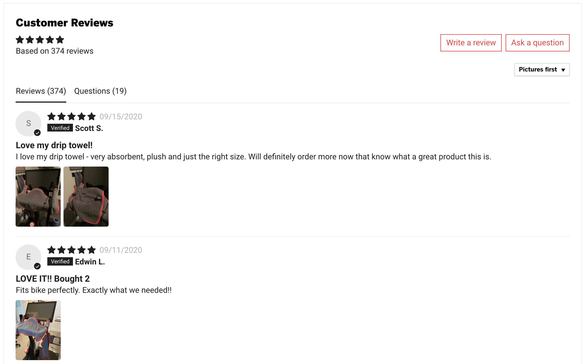Click the Scott S. reviewer name
The width and height of the screenshot is (588, 364).
tap(89, 128)
